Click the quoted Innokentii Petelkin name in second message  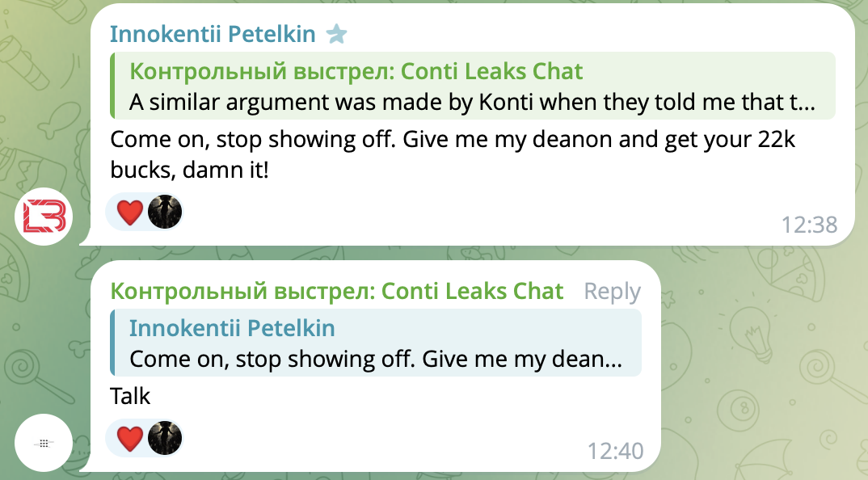click(232, 328)
